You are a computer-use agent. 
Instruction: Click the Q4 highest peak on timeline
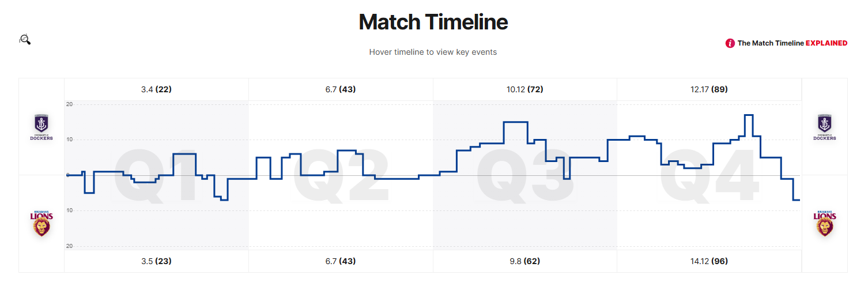[749, 115]
